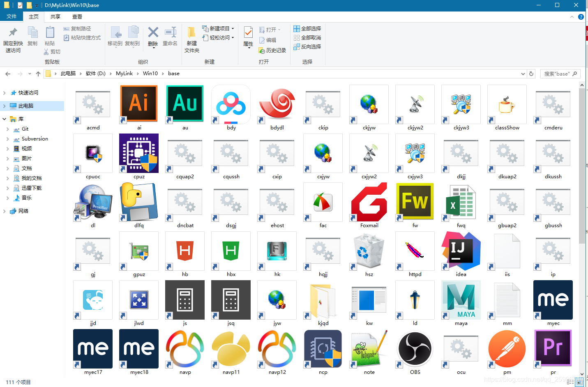
Task: Select the 'hbx' green HBuilderX shortcut
Action: (231, 251)
